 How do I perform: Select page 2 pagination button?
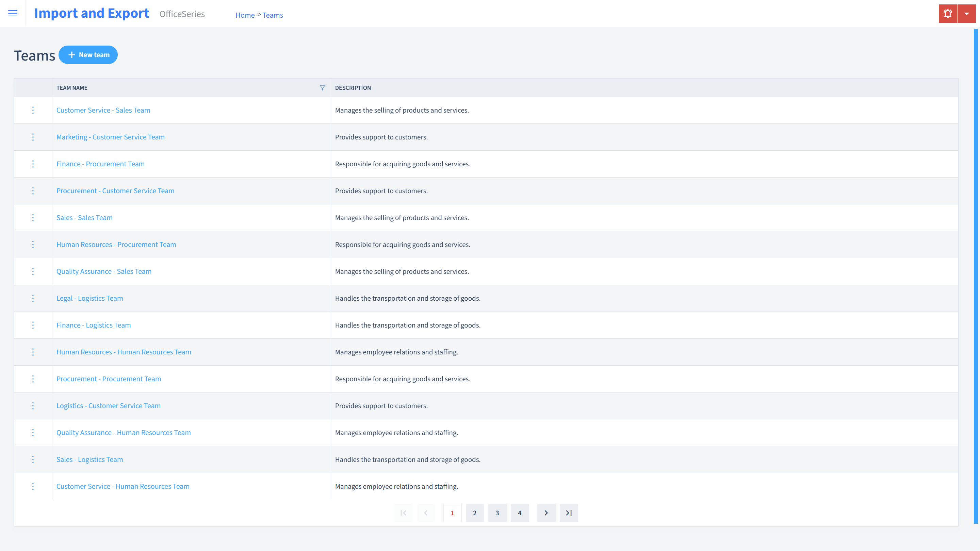(475, 513)
